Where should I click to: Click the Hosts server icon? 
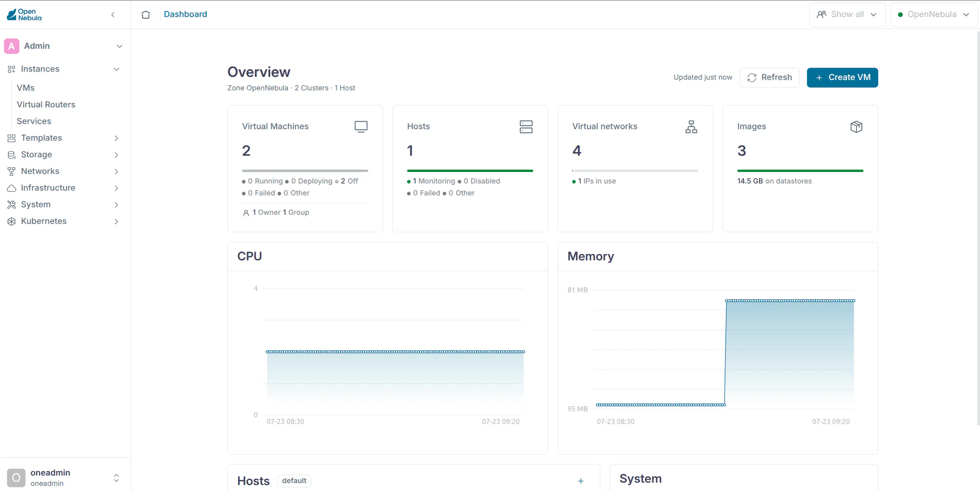(526, 127)
